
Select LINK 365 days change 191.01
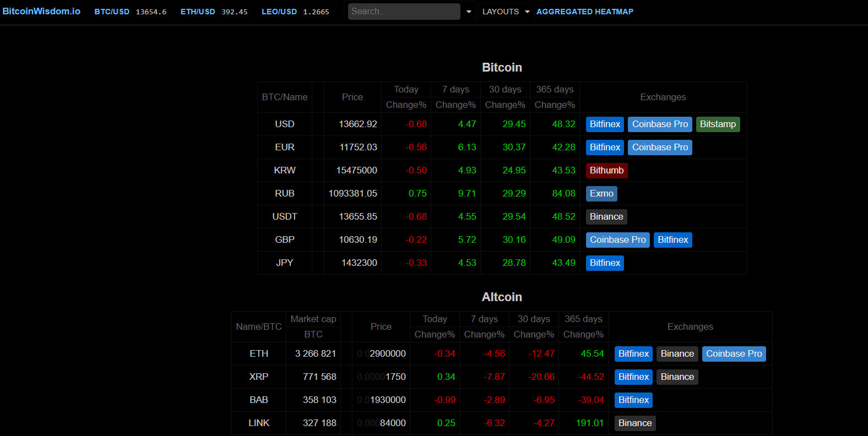pos(590,423)
